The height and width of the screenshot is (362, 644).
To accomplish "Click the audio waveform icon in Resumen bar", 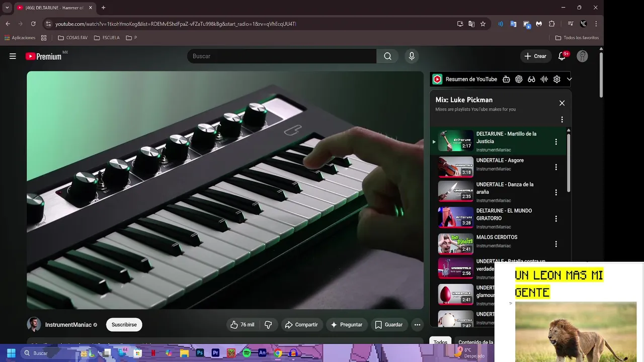I will [544, 79].
